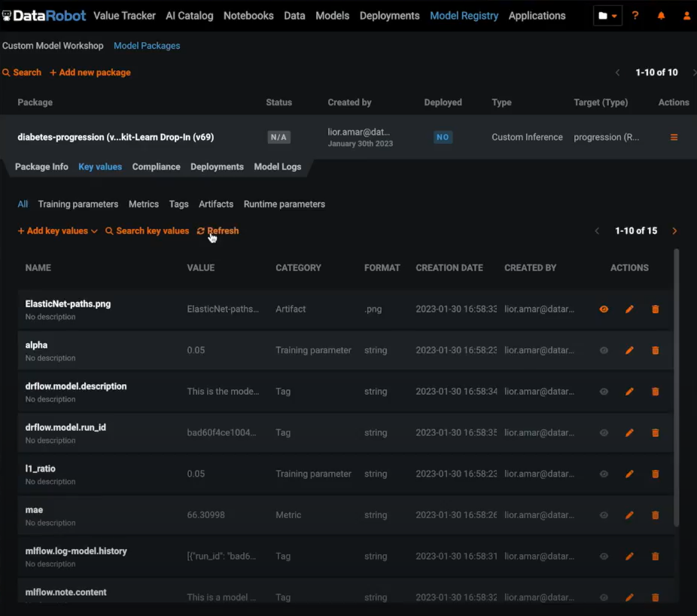Edit the alpha key value
Image resolution: width=697 pixels, height=616 pixels.
(x=629, y=350)
